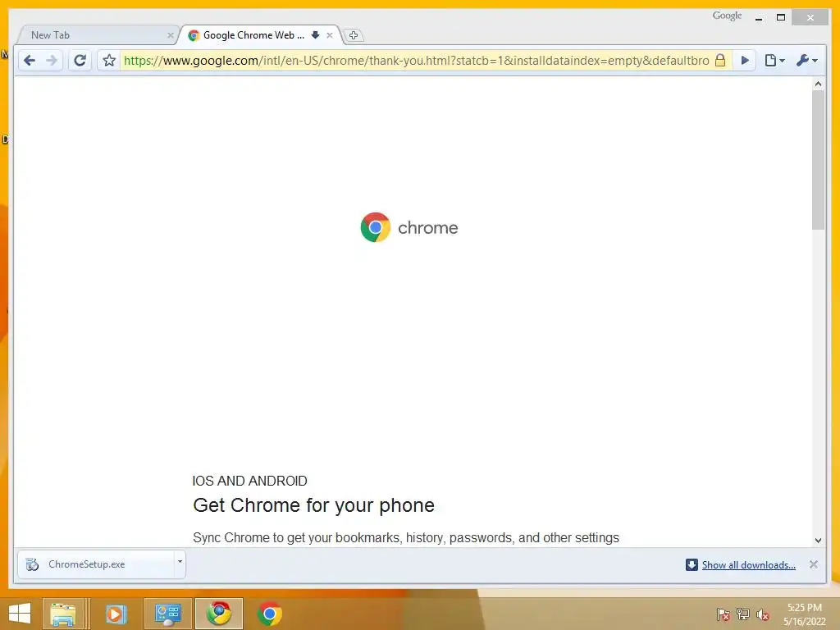
Task: Click the Show all downloads arrow icon
Action: 692,564
